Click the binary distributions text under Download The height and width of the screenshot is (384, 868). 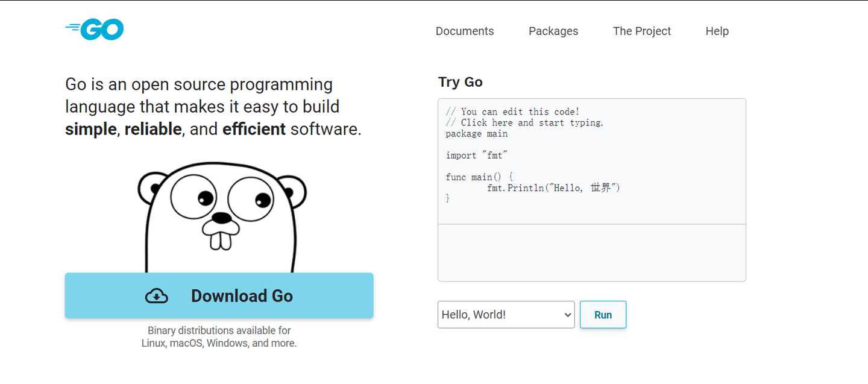[219, 336]
